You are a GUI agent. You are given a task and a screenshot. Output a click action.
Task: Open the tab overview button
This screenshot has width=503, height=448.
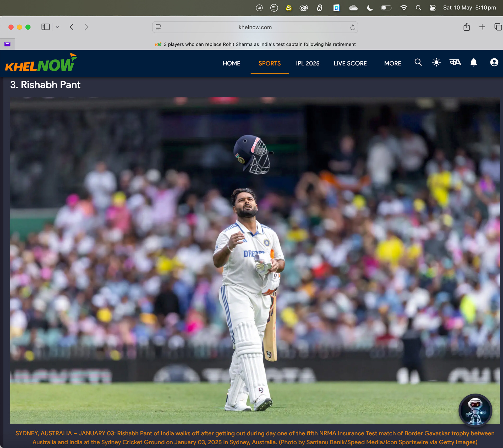pos(498,27)
